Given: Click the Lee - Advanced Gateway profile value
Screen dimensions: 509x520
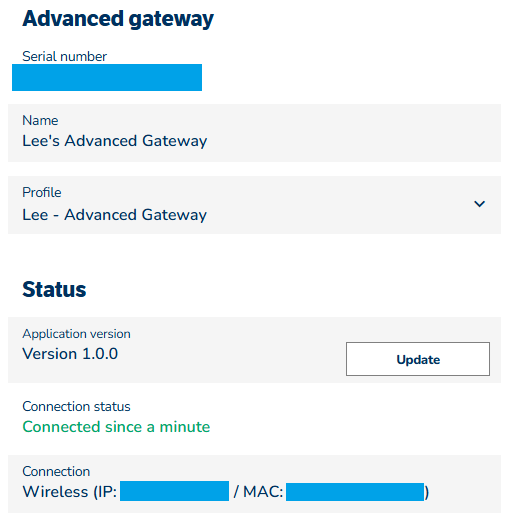Looking at the screenshot, I should coord(114,215).
